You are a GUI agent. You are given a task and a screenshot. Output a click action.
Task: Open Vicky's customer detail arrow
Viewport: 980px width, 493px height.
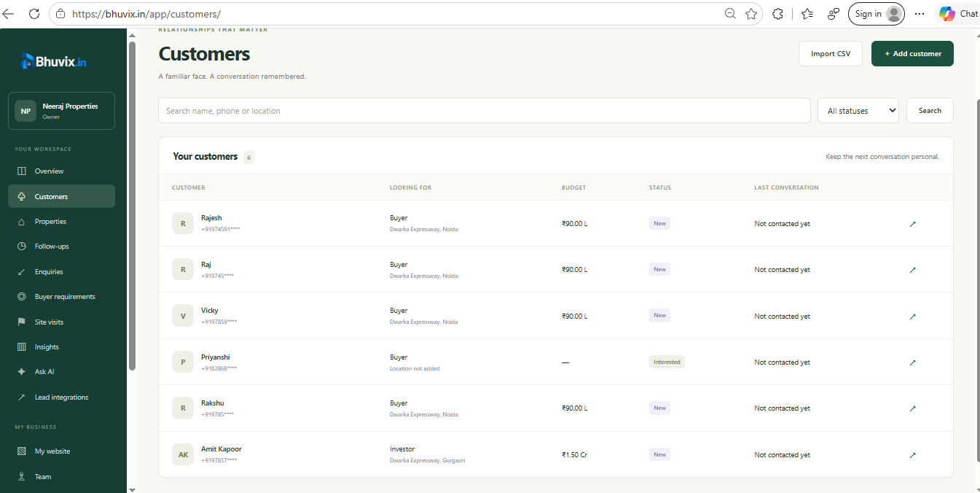pos(913,317)
